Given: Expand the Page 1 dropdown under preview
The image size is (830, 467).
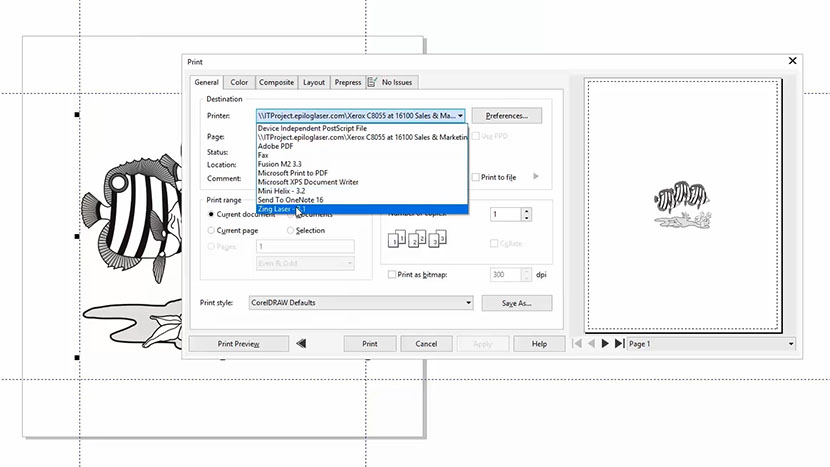Looking at the screenshot, I should (791, 344).
